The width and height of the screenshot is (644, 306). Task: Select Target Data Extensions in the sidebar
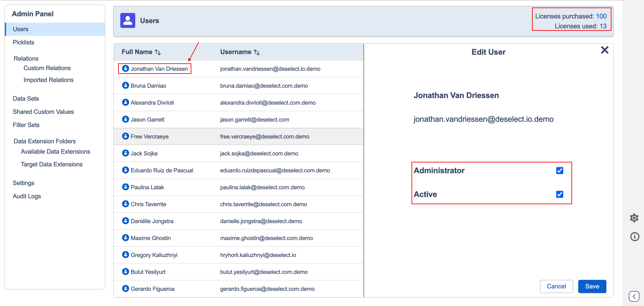(52, 164)
